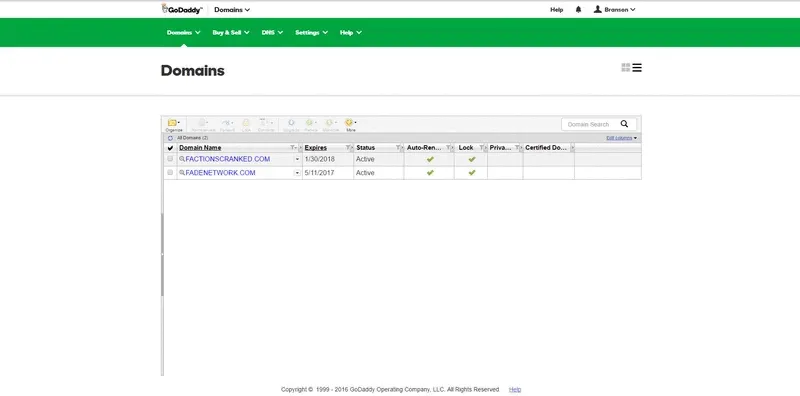Check the FACTIONSCRANKED.COM row checkbox
800x396 pixels.
[170, 159]
